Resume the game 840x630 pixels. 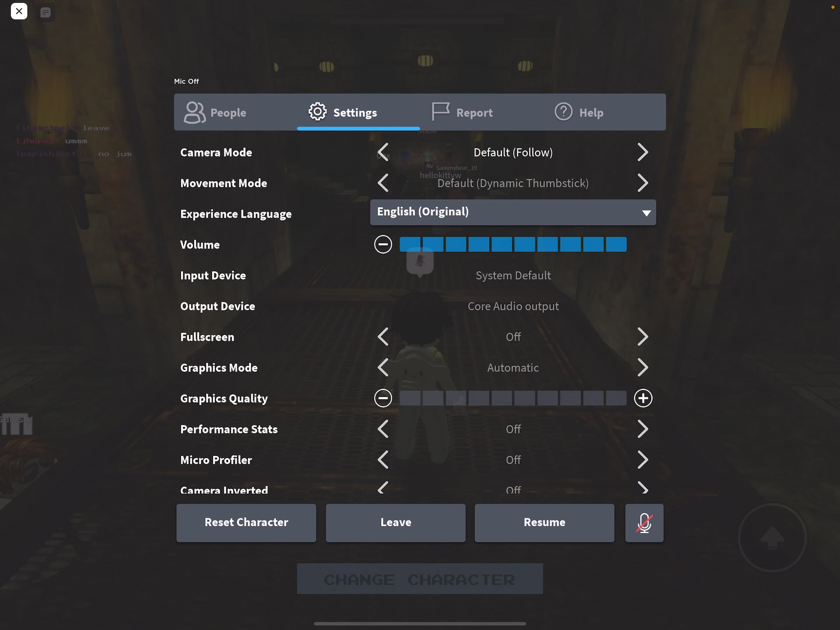(544, 523)
